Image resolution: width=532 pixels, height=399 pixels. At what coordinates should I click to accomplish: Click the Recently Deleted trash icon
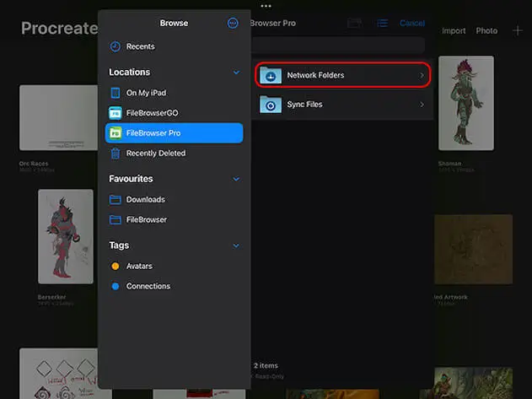click(116, 154)
